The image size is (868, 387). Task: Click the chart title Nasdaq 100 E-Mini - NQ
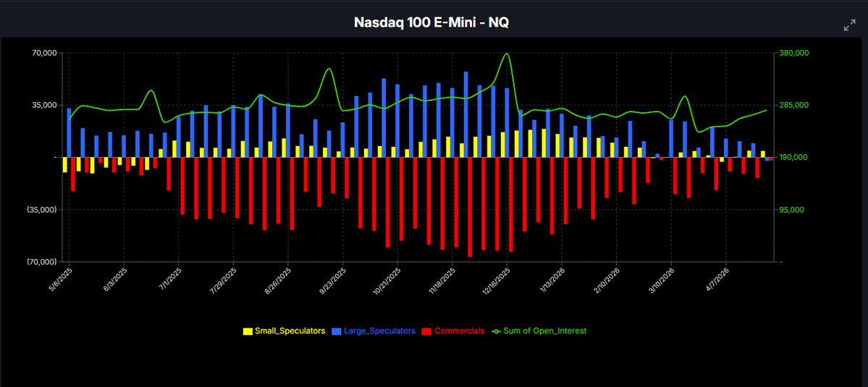(x=431, y=22)
